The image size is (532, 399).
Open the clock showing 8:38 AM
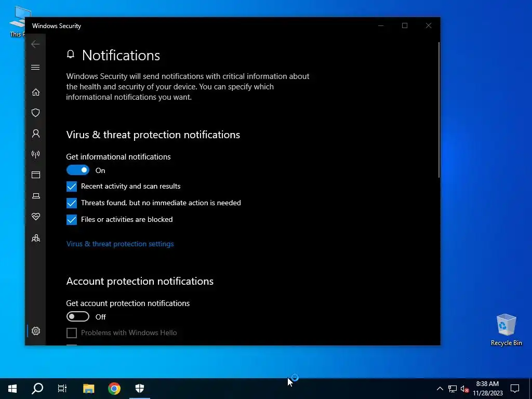[x=487, y=389]
